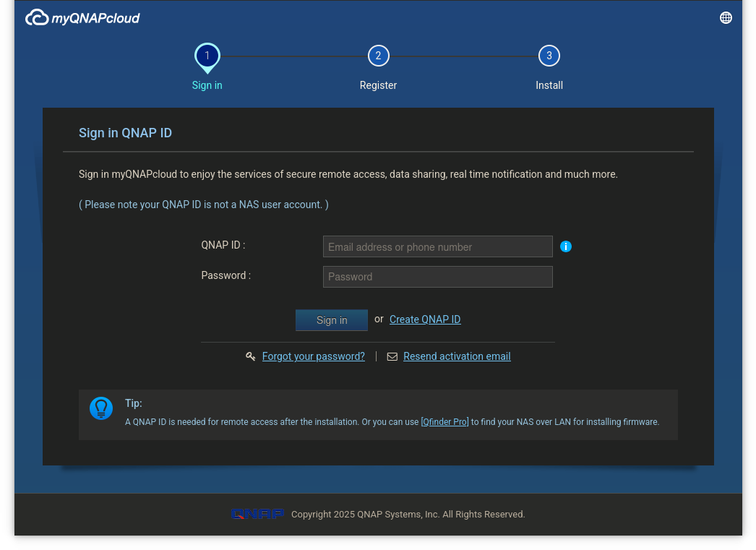Screen dimensions: 756x550
Task: Click the Install step label
Action: pos(549,85)
